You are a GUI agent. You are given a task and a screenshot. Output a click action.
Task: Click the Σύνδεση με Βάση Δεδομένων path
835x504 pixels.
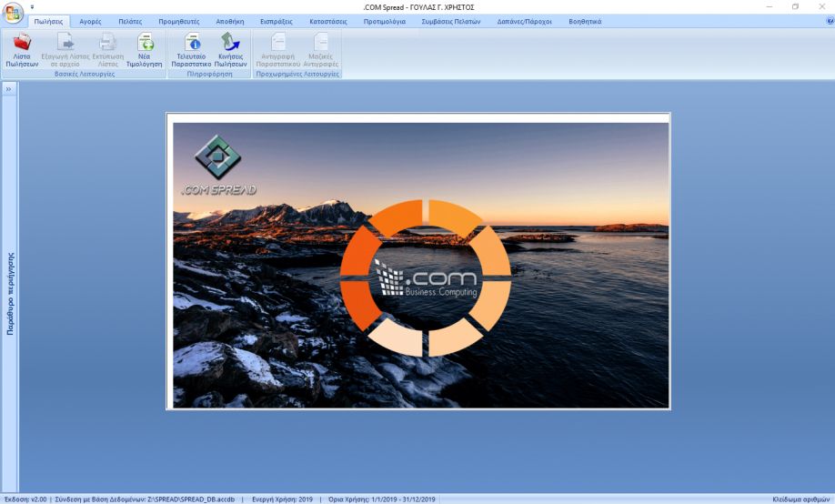pyautogui.click(x=145, y=499)
